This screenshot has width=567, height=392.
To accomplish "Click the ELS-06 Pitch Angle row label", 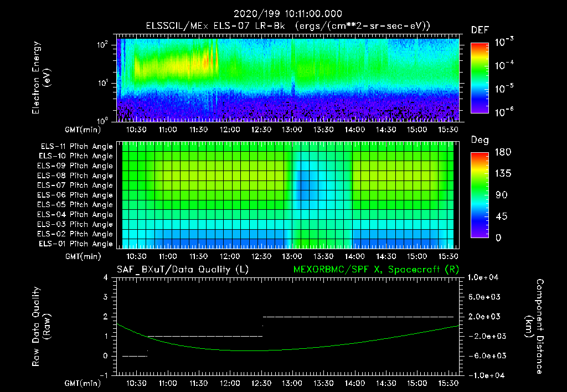I will [75, 195].
